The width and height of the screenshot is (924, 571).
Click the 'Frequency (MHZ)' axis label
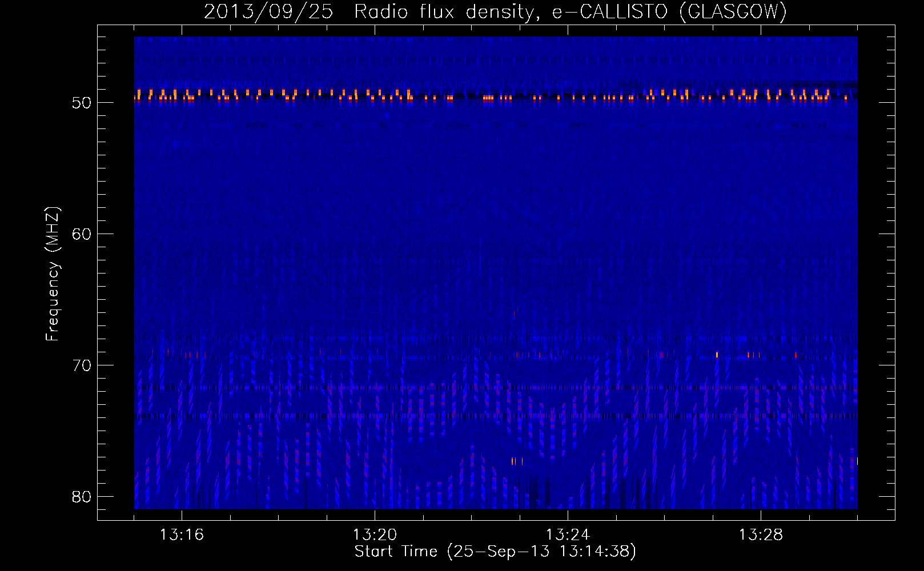[x=53, y=274]
